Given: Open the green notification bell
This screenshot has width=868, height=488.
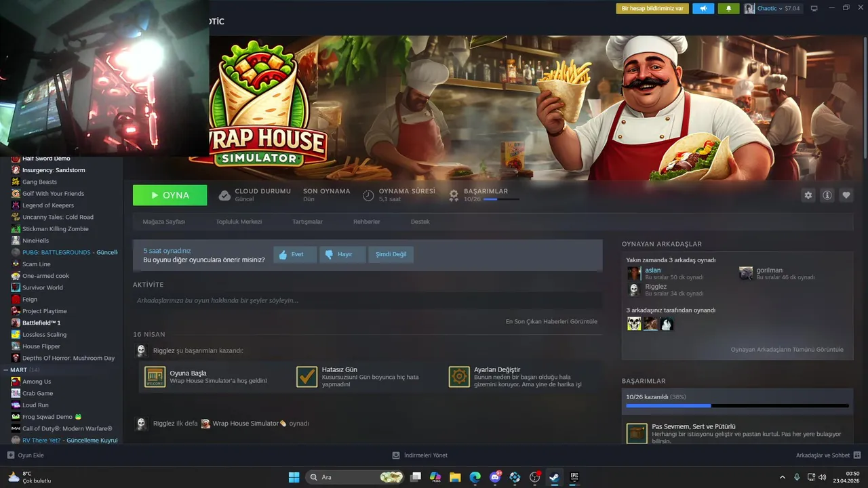Looking at the screenshot, I should pos(729,9).
